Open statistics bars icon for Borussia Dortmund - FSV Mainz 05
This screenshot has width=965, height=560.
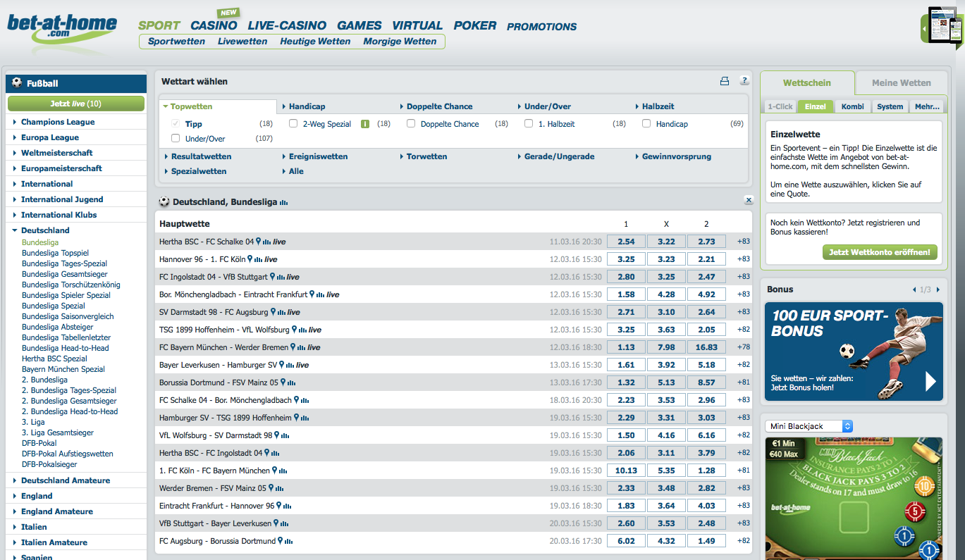(x=290, y=382)
